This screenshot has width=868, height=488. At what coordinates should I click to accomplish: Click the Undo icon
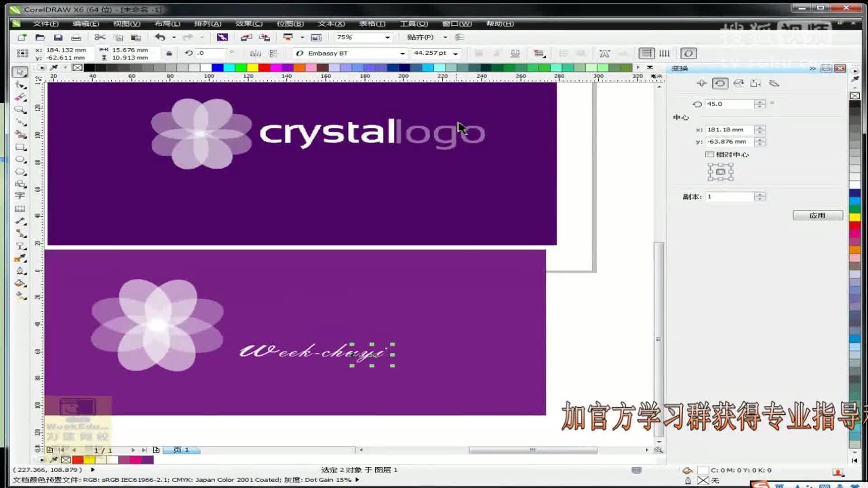pyautogui.click(x=160, y=38)
